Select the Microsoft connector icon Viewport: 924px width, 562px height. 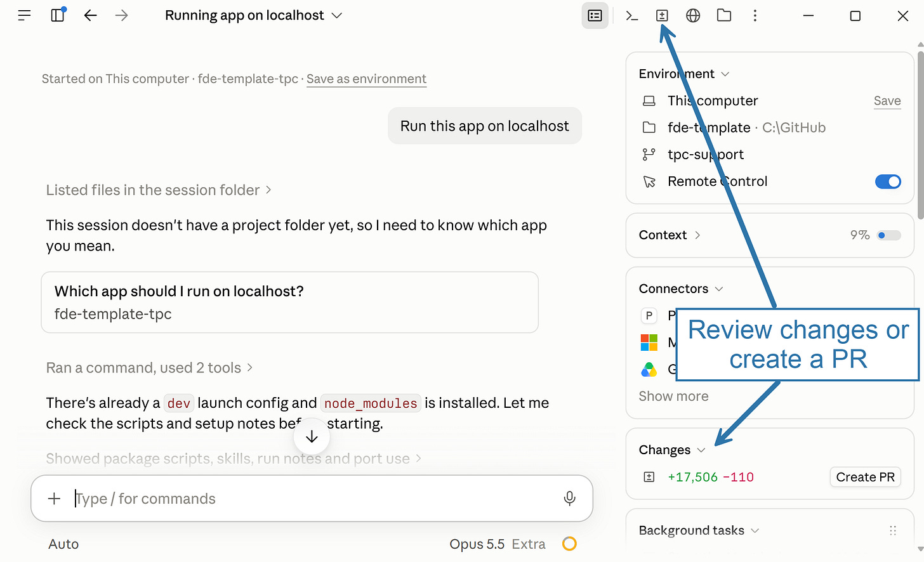pyautogui.click(x=649, y=343)
